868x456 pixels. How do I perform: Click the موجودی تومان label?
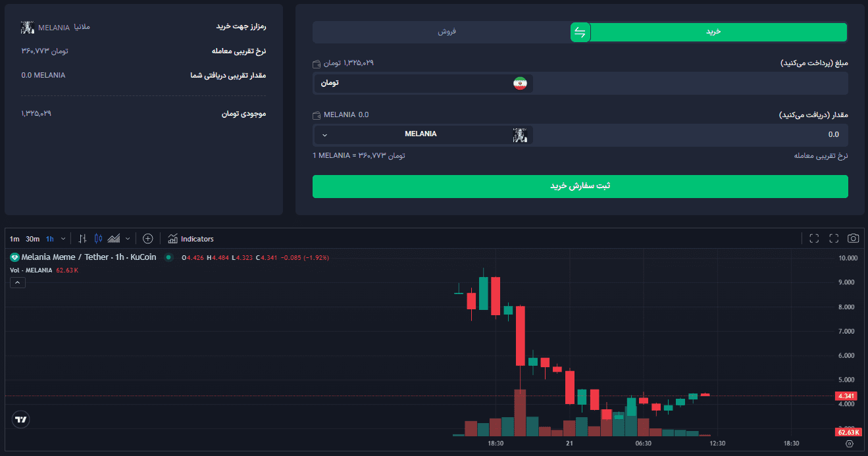pos(243,114)
